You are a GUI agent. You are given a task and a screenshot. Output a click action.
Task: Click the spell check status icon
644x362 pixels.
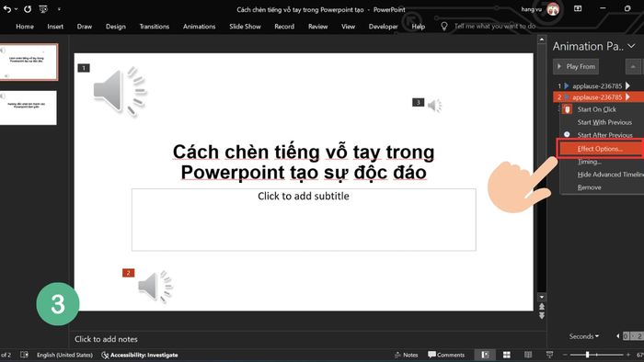pyautogui.click(x=24, y=355)
